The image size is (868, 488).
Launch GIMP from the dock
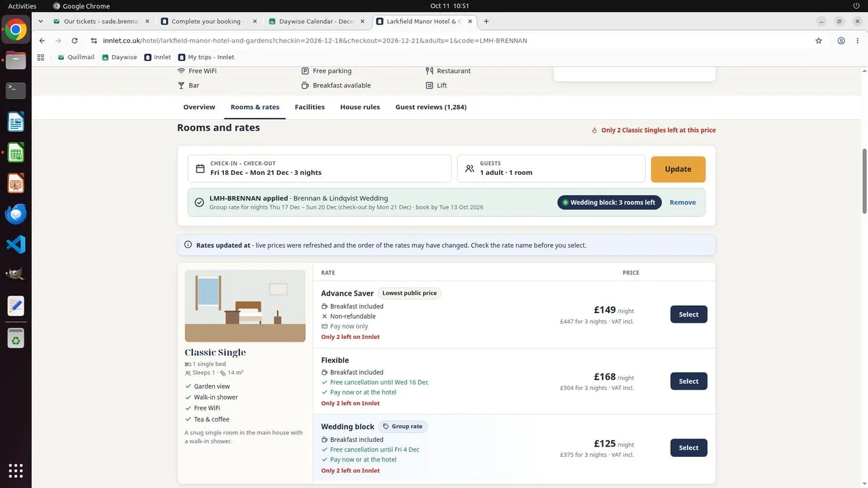pyautogui.click(x=16, y=274)
